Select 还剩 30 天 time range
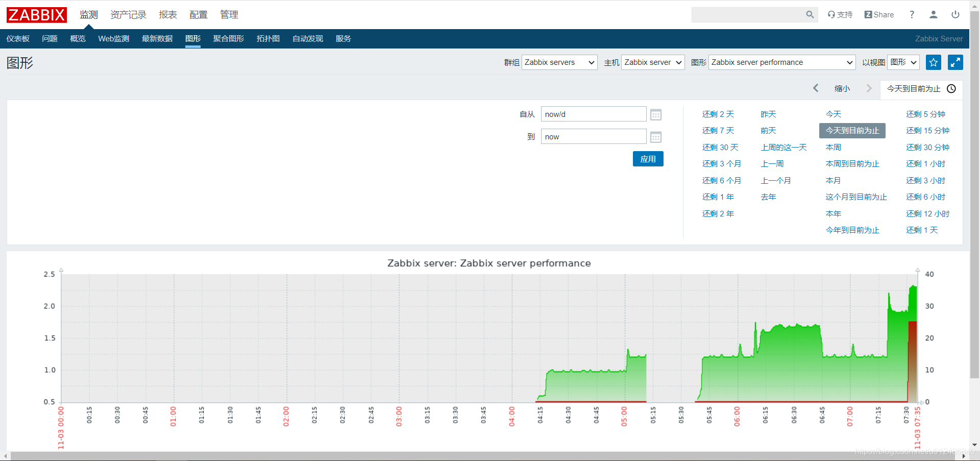 720,148
